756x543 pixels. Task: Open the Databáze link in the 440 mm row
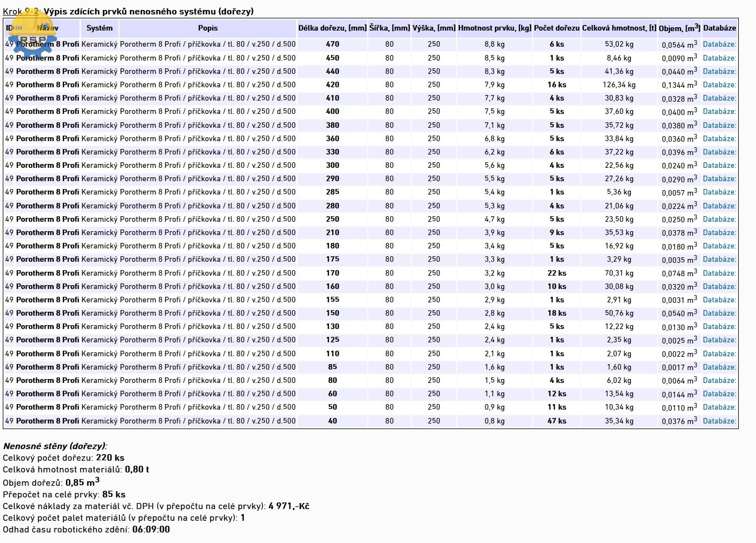pyautogui.click(x=719, y=71)
